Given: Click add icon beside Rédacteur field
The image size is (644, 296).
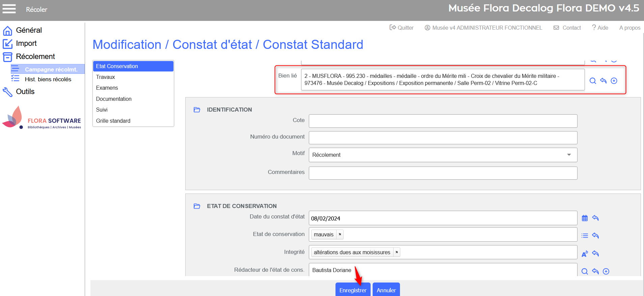Looking at the screenshot, I should tap(606, 271).
